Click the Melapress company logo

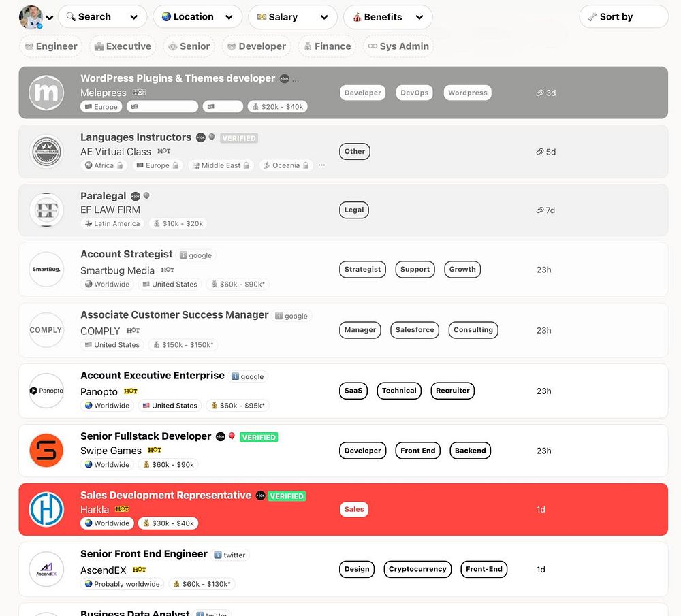tap(46, 93)
